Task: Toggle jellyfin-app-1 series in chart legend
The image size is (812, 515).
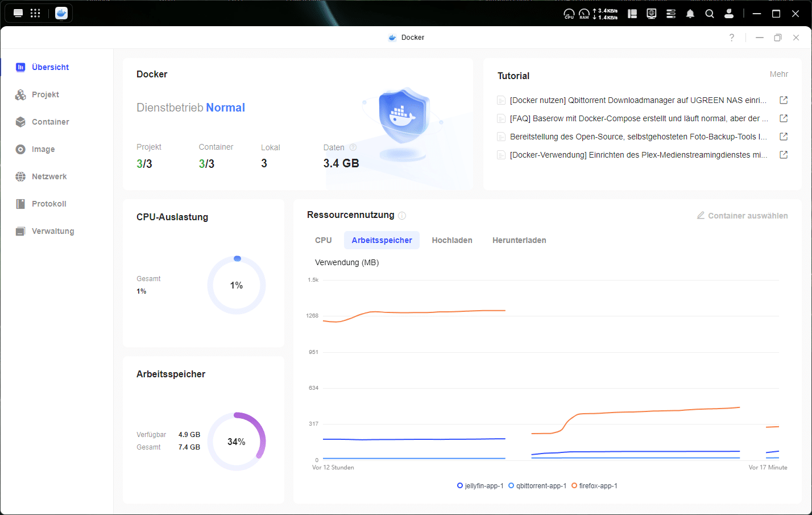Action: [x=480, y=486]
